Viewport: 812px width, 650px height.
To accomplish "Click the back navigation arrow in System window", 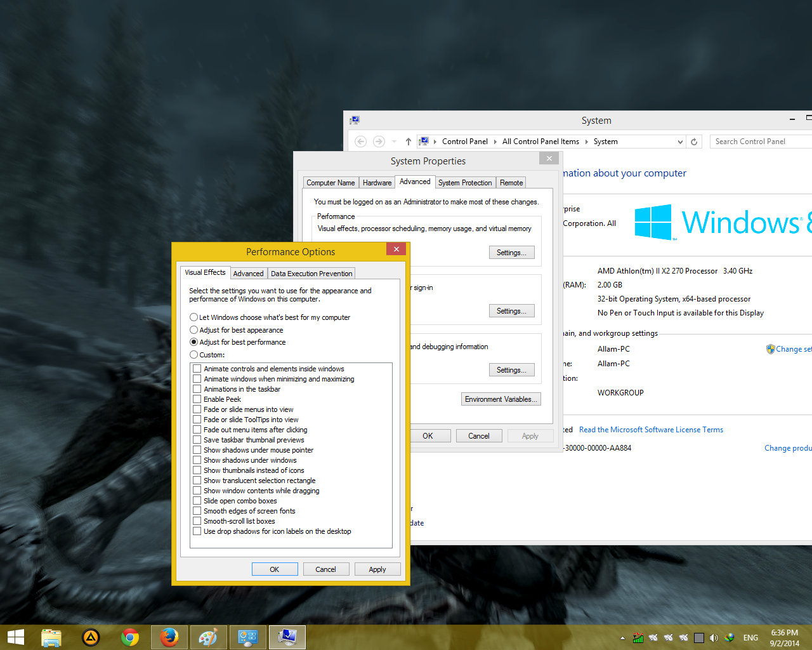I will pos(360,141).
